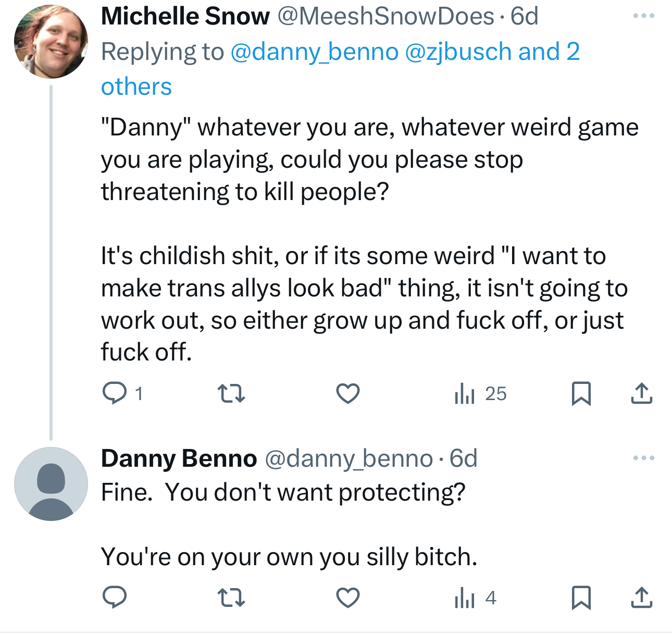Reply to Michelle Snow's tweet
The image size is (672, 635).
115,393
